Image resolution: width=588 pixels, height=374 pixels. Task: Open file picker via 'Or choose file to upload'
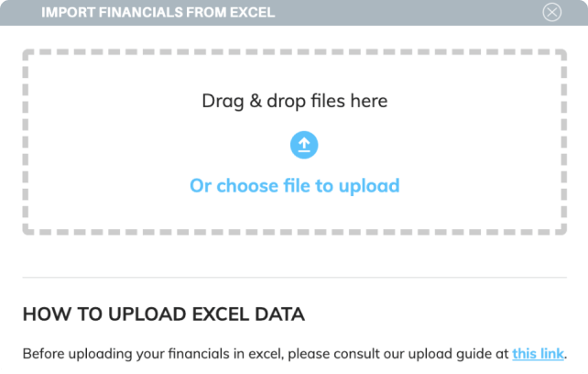[x=294, y=185]
